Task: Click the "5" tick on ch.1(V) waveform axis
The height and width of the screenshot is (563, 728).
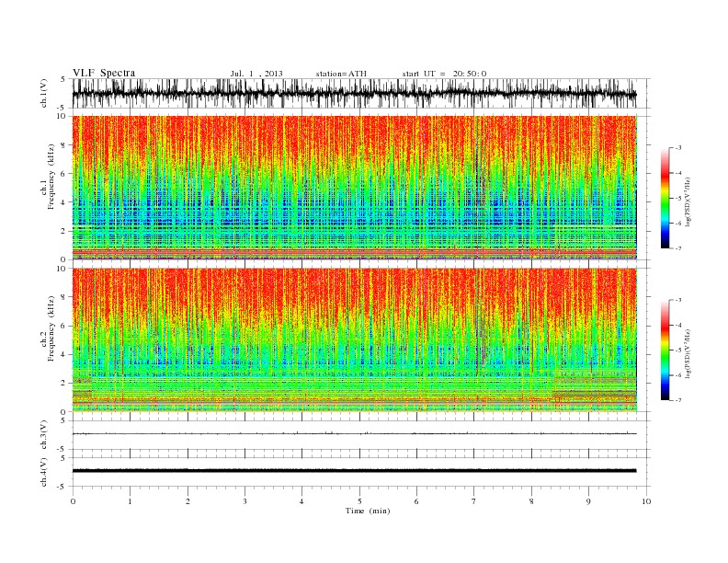Action: (63, 79)
